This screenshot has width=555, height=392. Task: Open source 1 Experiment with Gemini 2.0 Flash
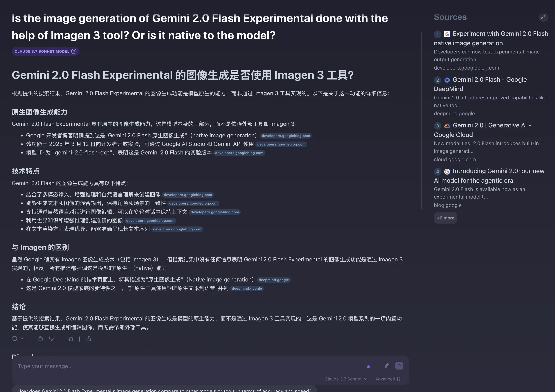(x=491, y=38)
